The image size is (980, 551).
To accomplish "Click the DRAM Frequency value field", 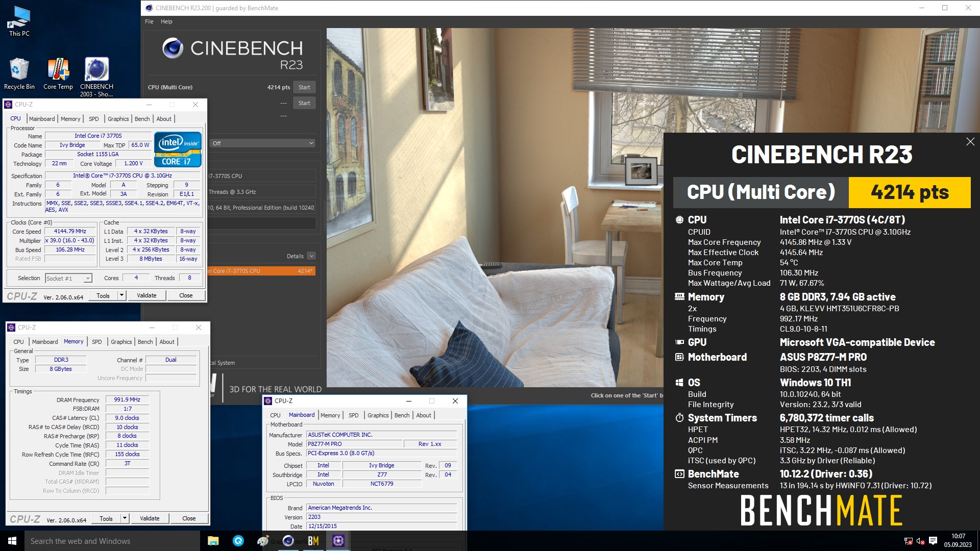I will [x=127, y=400].
